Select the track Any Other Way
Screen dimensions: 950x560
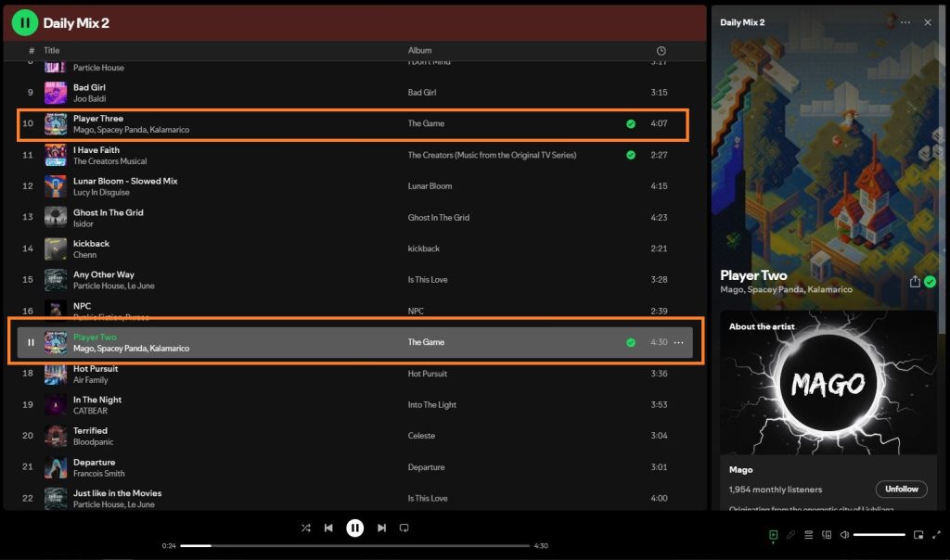pos(104,274)
